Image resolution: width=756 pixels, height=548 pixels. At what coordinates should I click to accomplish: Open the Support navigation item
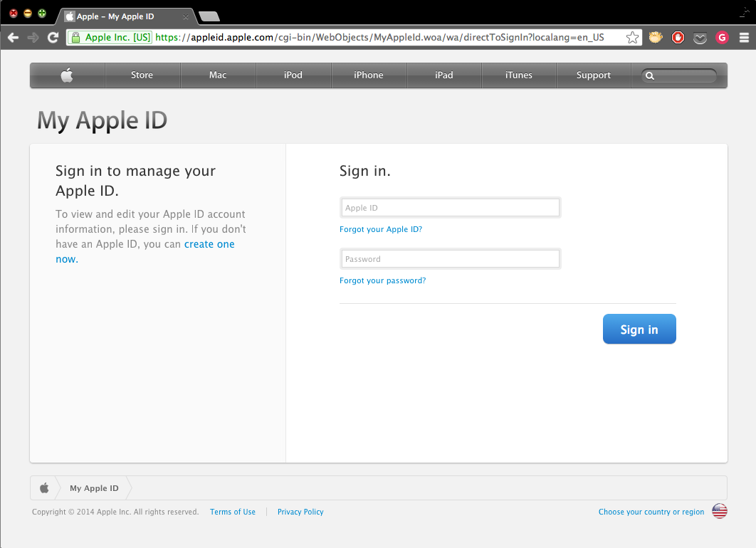pos(594,75)
